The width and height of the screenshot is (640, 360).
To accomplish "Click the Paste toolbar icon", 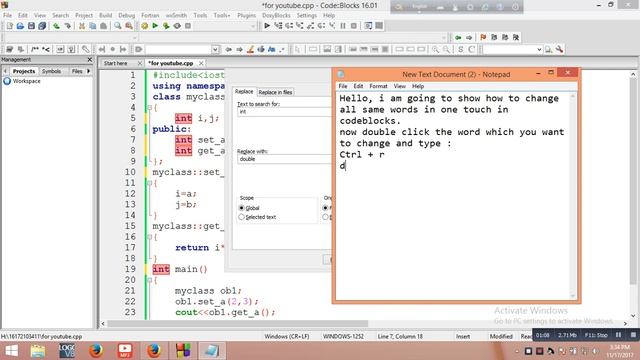I will pos(103,26).
